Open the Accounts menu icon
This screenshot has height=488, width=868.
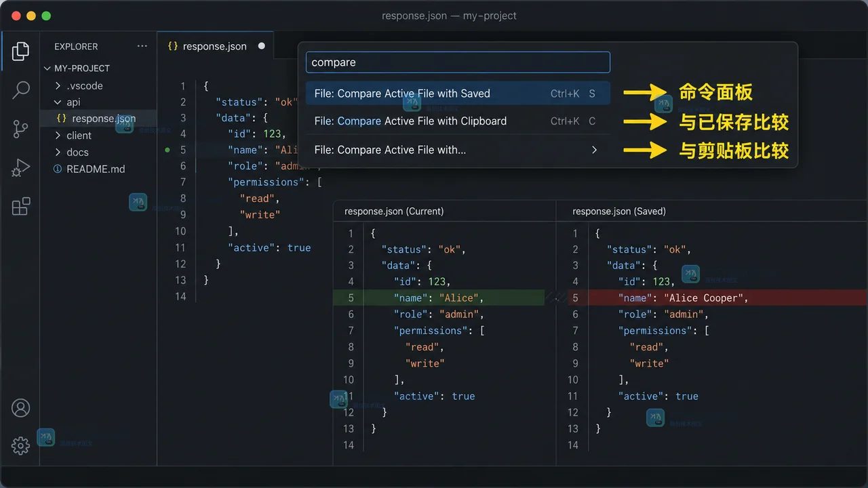pos(21,408)
